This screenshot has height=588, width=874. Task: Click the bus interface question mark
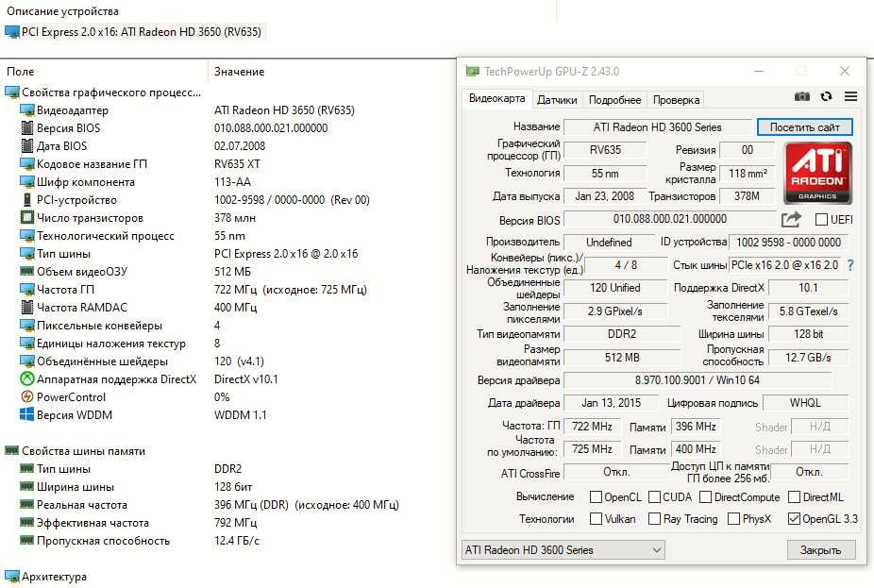point(850,265)
